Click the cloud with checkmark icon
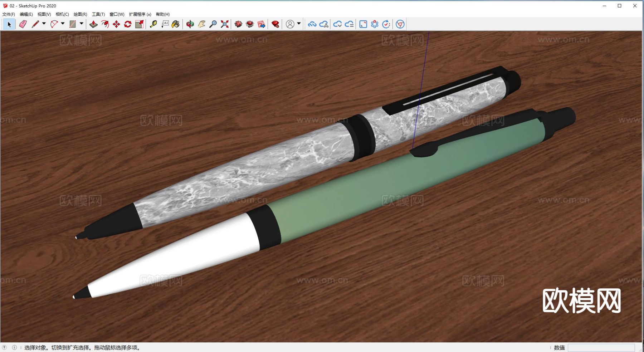The height and width of the screenshot is (352, 644). (x=337, y=24)
